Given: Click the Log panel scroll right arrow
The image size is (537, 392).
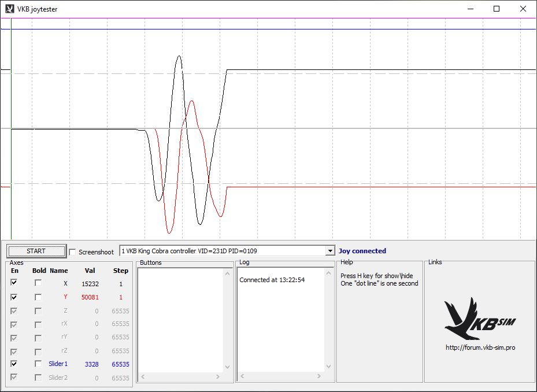Looking at the screenshot, I should coord(319,376).
